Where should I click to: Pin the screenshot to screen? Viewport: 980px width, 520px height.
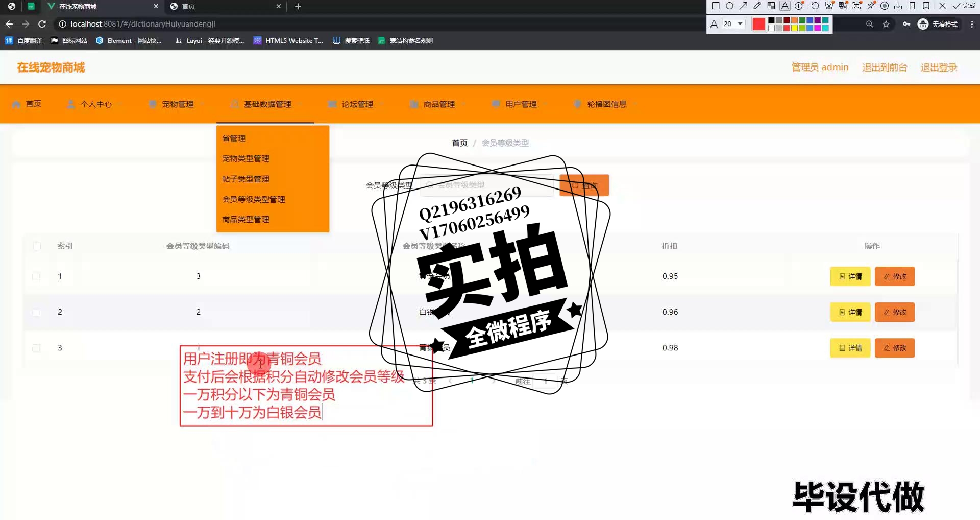(871, 6)
